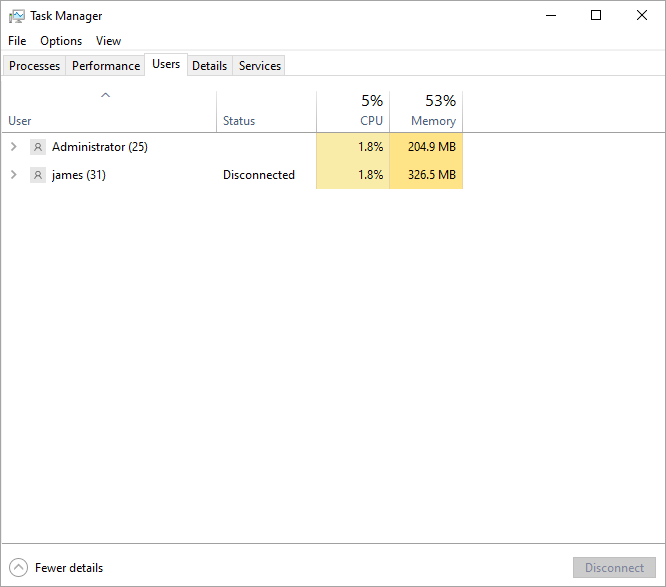
Task: Click the 204.9 MB memory cell
Action: click(426, 147)
